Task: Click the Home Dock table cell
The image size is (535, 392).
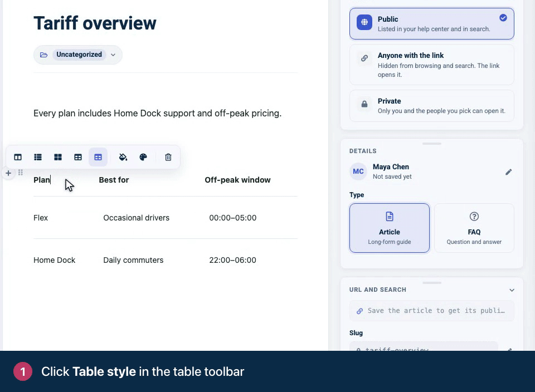Action: 54,260
